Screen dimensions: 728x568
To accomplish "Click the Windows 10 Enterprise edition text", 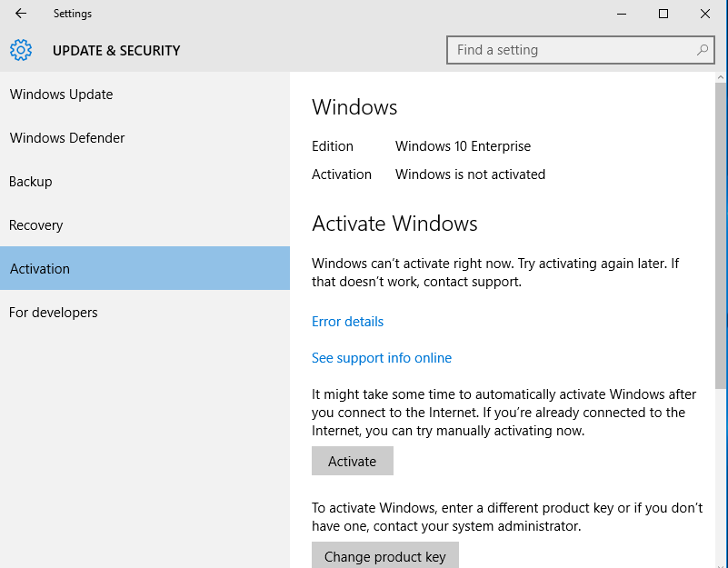I will click(463, 146).
